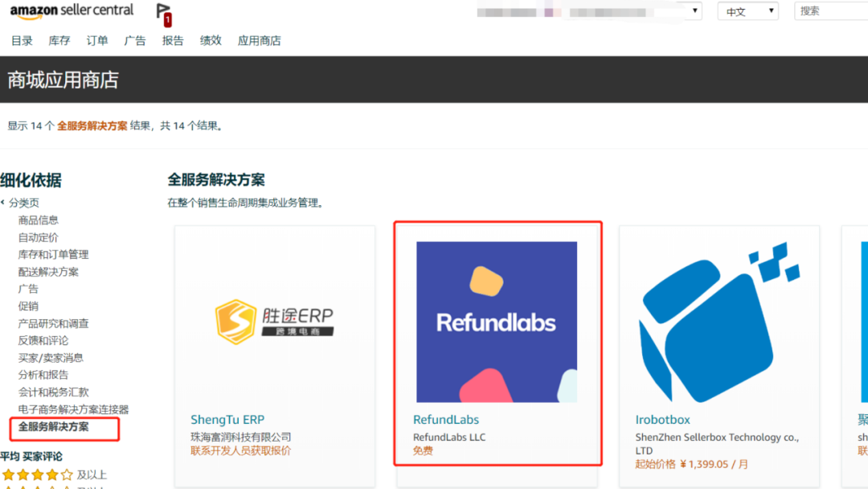868x489 pixels.
Task: Open the language dropdown showing 中文
Action: (748, 11)
